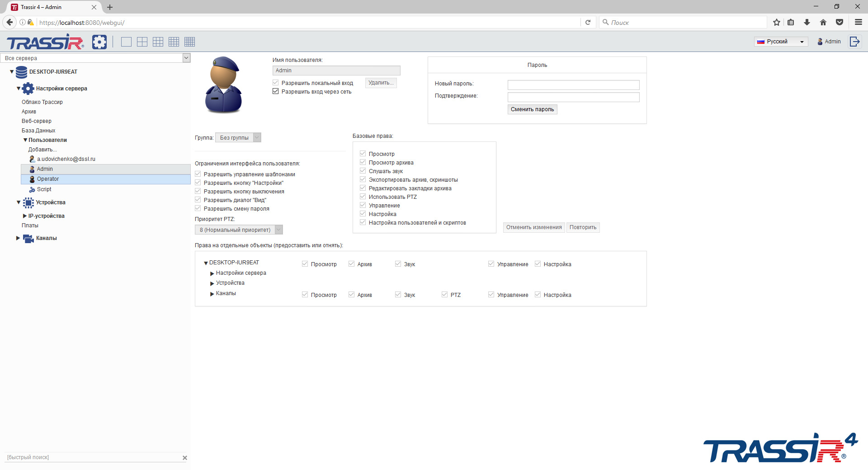868x470 pixels.
Task: Open the settings gear next to TRASSIR logo
Action: [x=99, y=42]
